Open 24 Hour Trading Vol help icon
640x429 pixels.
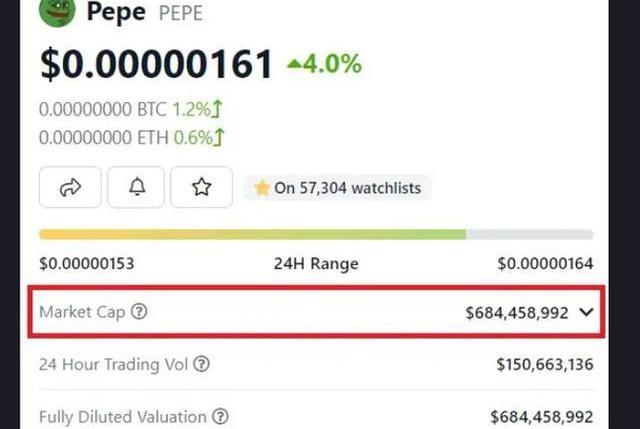tap(201, 364)
